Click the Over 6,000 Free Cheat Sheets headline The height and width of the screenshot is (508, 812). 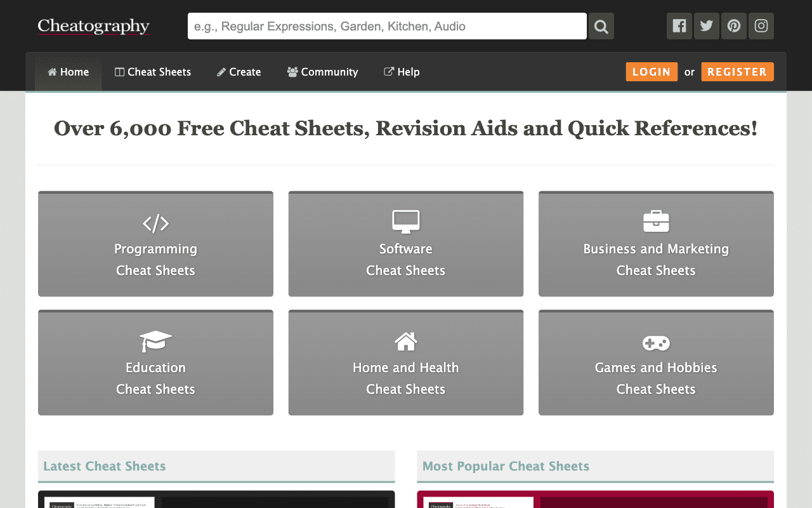pyautogui.click(x=406, y=128)
